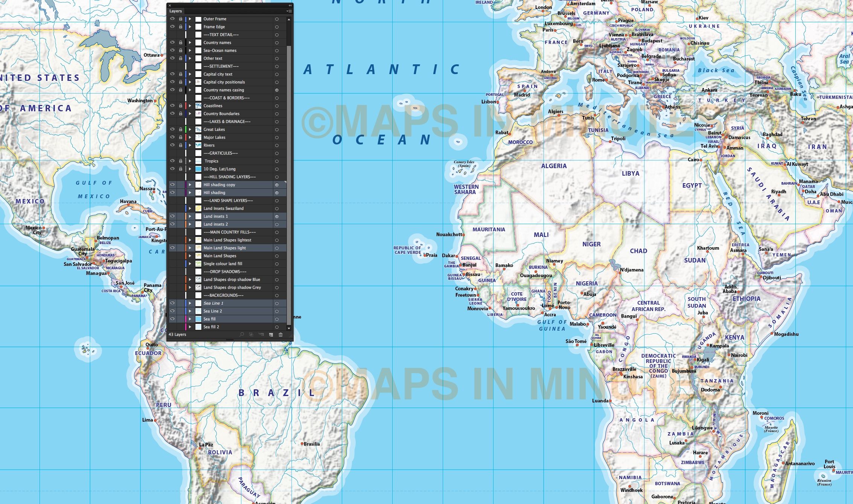The width and height of the screenshot is (853, 504).
Task: Expand the Single colour land fill layer
Action: (x=190, y=264)
